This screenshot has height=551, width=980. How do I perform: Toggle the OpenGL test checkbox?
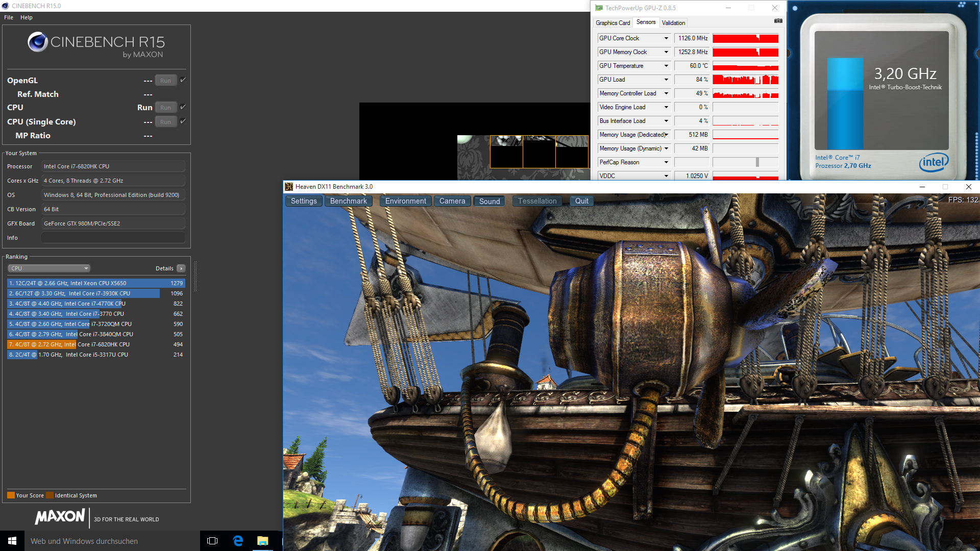pyautogui.click(x=183, y=80)
